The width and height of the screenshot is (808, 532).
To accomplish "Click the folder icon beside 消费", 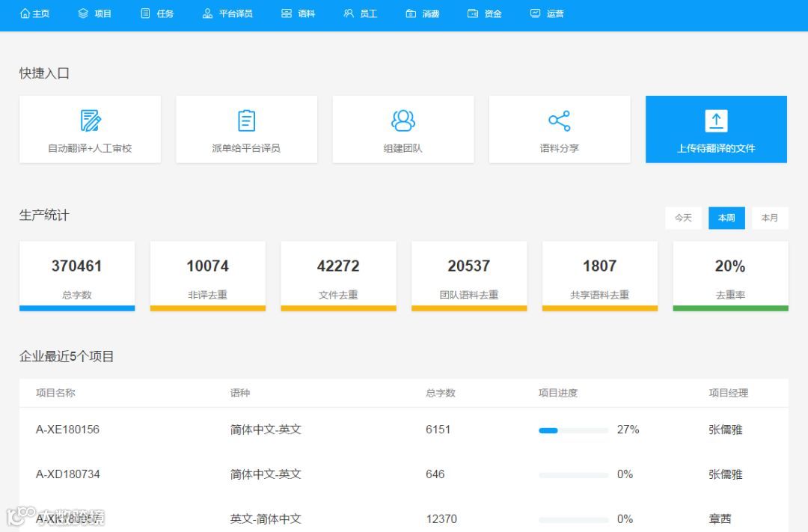I will click(411, 13).
